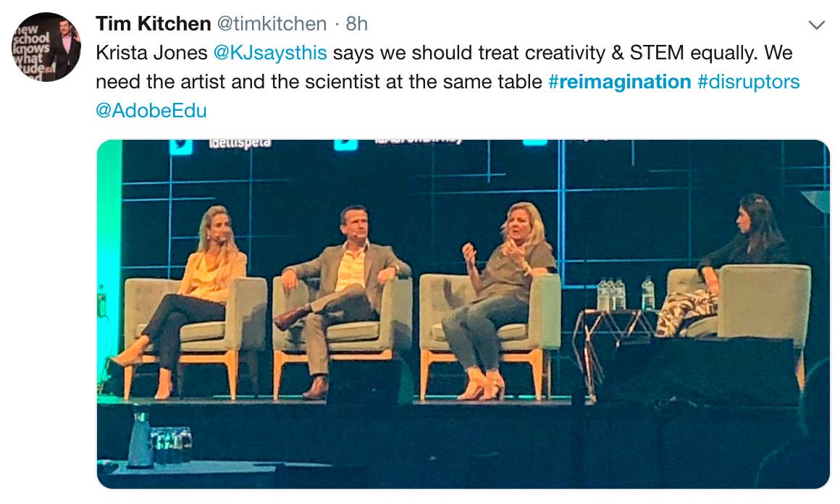The height and width of the screenshot is (504, 840).
Task: Visit the @timkitchen handle
Action: pyautogui.click(x=272, y=24)
